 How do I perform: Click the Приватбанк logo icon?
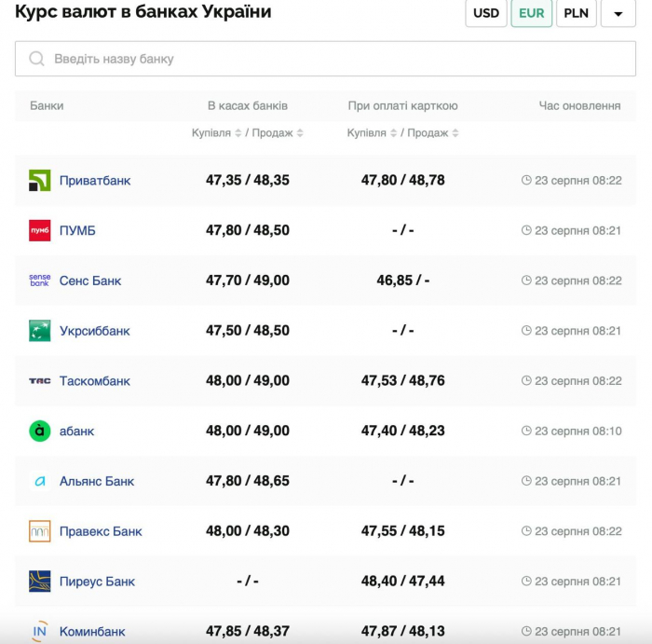click(39, 180)
